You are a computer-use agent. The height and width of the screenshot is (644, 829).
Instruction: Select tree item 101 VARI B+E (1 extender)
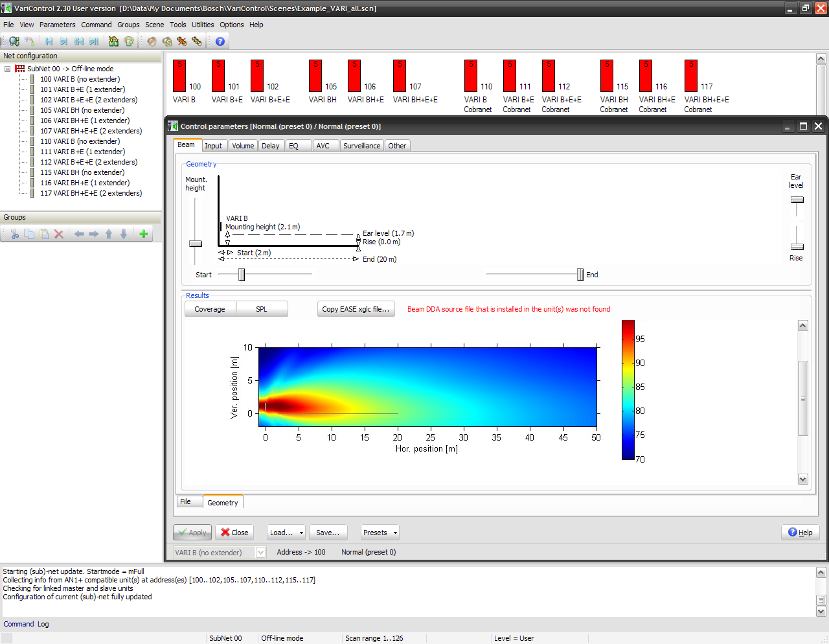tap(83, 89)
